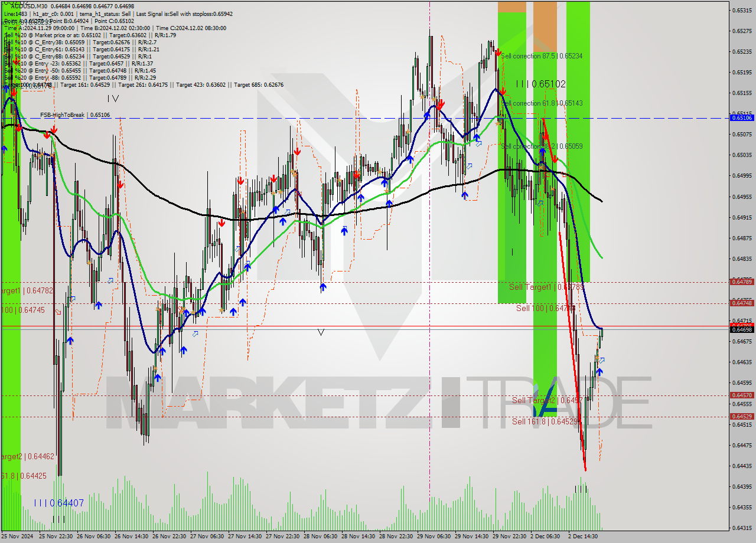Select the '26 Nov 06:30' time axis label
The width and height of the screenshot is (756, 543).
click(x=94, y=537)
